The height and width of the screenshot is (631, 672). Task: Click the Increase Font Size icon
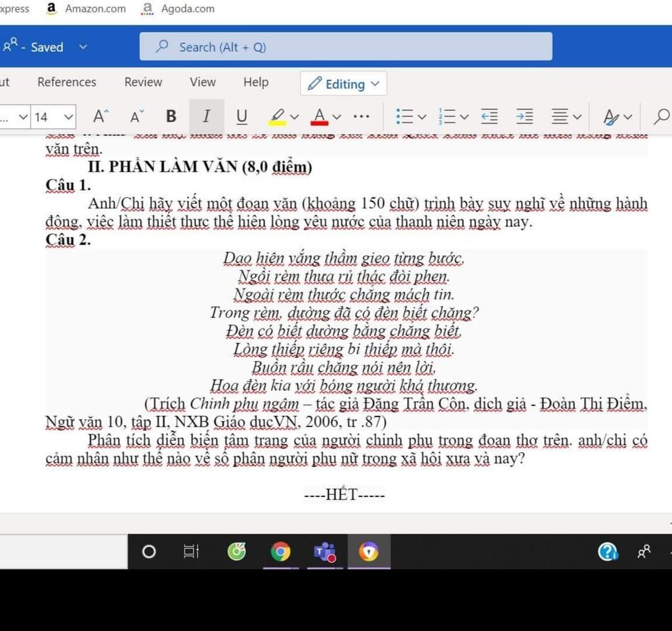click(101, 116)
